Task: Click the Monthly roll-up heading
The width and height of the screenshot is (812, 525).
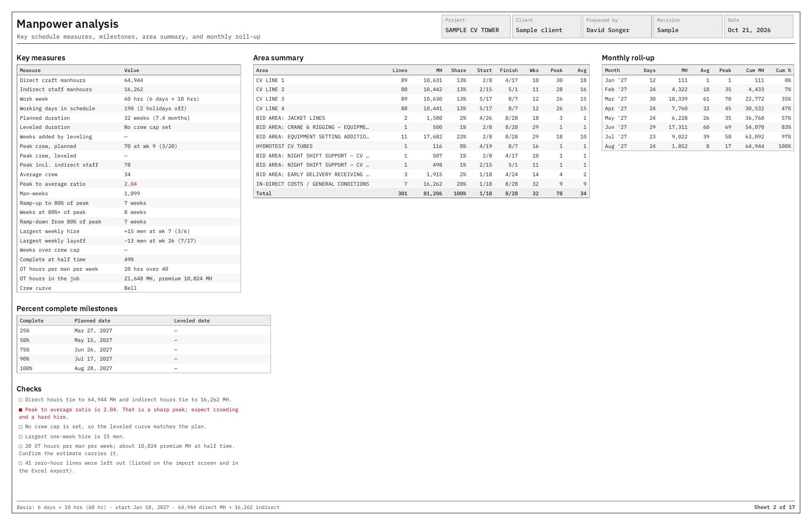Action: 628,58
